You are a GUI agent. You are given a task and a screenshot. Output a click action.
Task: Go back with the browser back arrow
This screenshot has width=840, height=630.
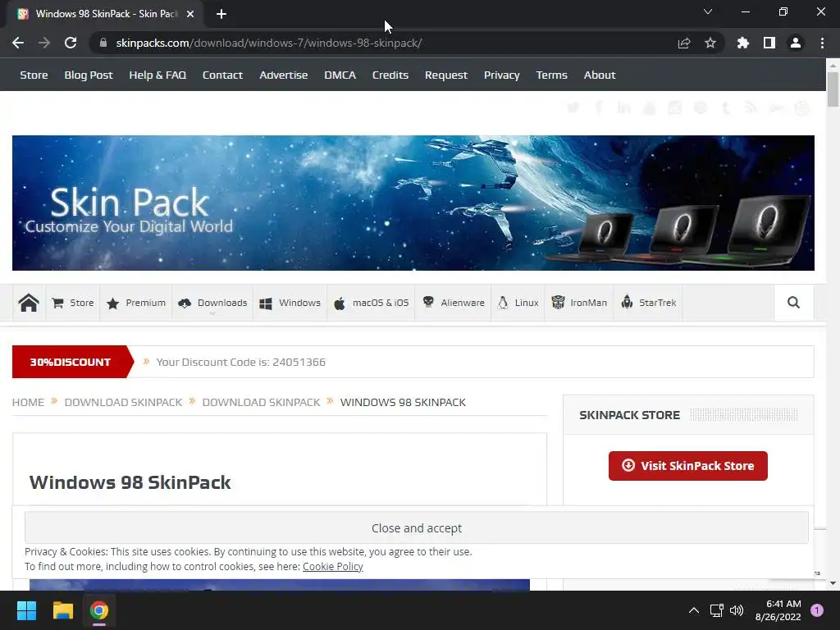coord(18,43)
